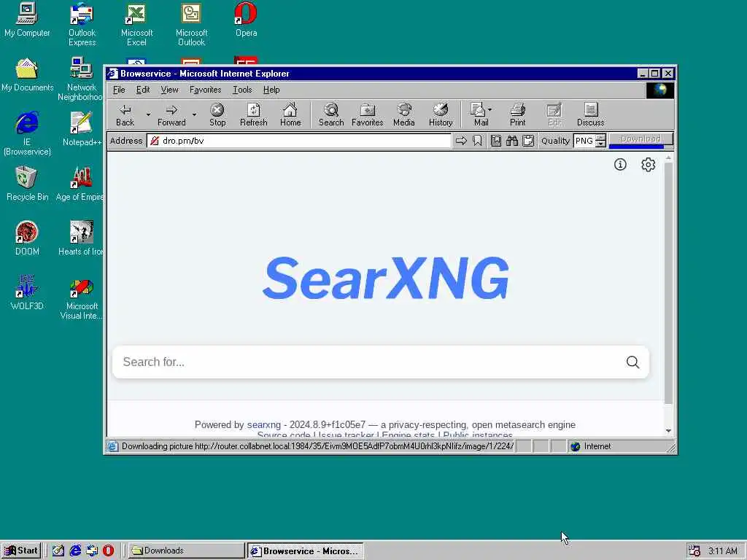Click the address bar showing dro.pm/bv

299,141
